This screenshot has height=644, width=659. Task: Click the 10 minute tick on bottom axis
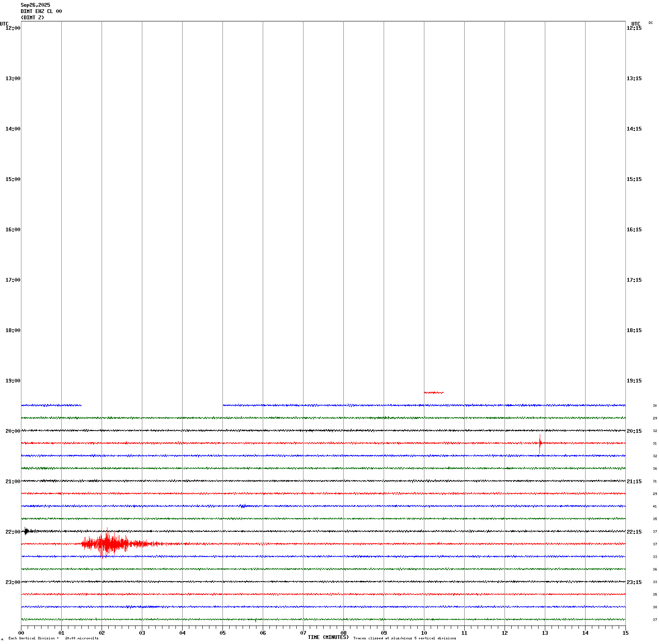pos(424,633)
